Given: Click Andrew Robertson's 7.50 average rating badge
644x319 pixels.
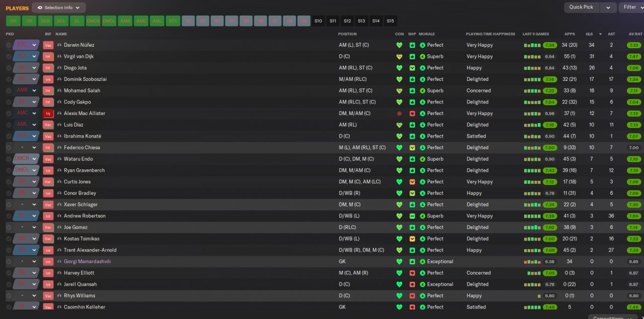Looking at the screenshot, I should pyautogui.click(x=634, y=216).
